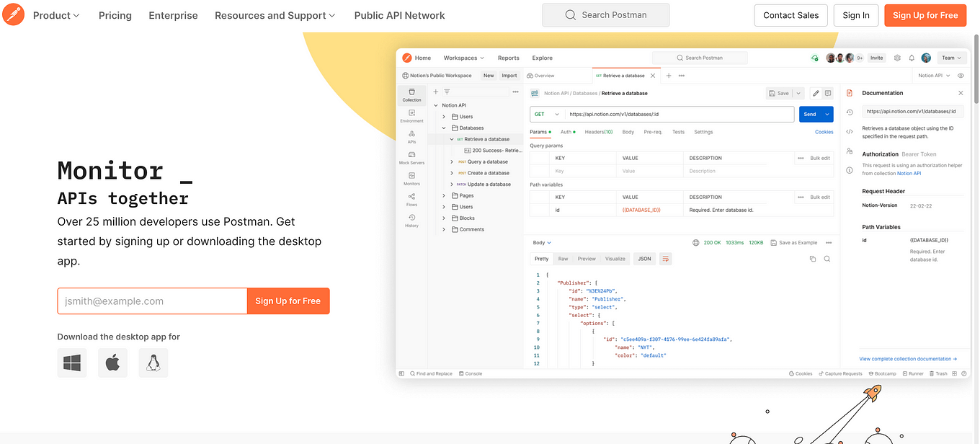Open Postman settings via the gear icon

(x=897, y=58)
